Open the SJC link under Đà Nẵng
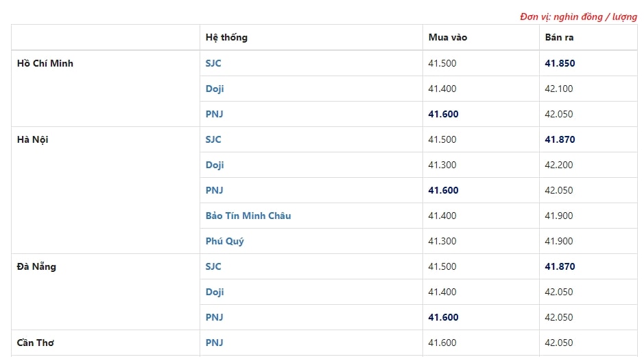 213,266
